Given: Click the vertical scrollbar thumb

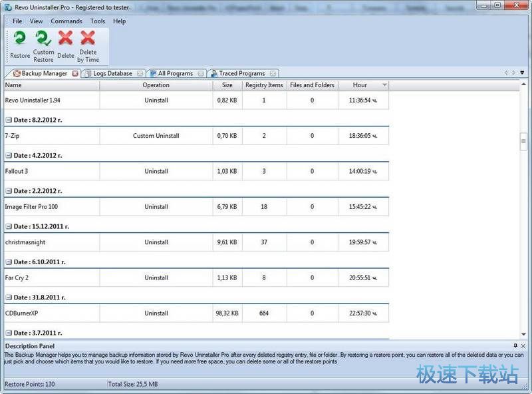Looking at the screenshot, I should [x=523, y=142].
